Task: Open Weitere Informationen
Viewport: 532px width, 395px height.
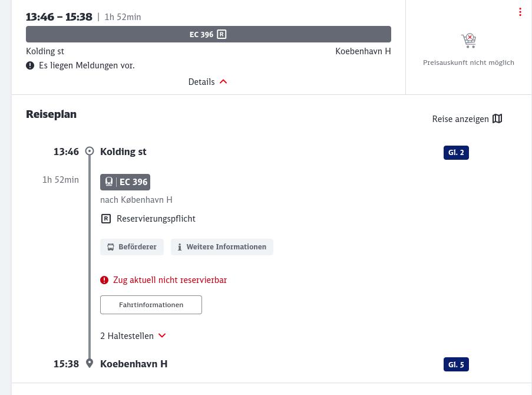Action: tap(222, 247)
